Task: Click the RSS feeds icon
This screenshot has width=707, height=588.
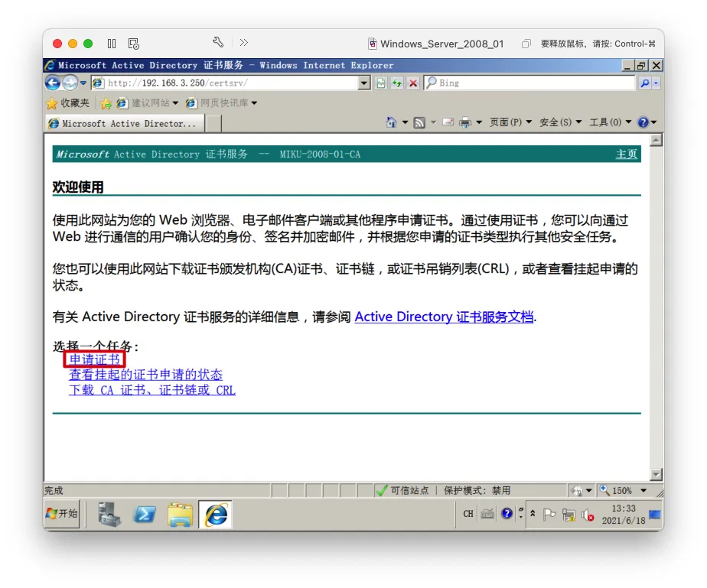Action: (x=419, y=122)
